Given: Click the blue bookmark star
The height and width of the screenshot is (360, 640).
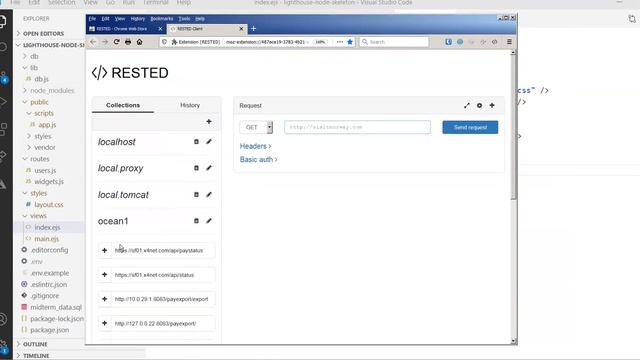Looking at the screenshot, I should coord(350,42).
